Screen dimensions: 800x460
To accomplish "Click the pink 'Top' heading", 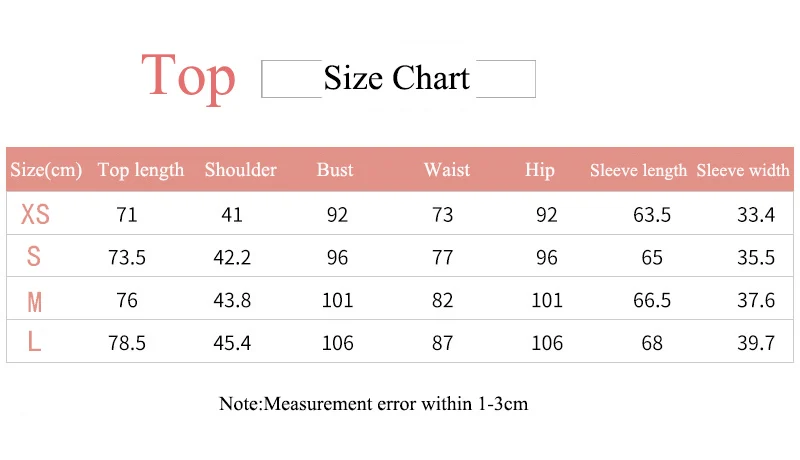I will pyautogui.click(x=188, y=77).
